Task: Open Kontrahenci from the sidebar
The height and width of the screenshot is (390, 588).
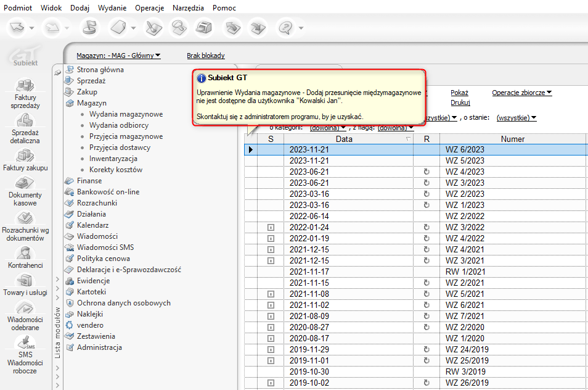Action: (25, 254)
